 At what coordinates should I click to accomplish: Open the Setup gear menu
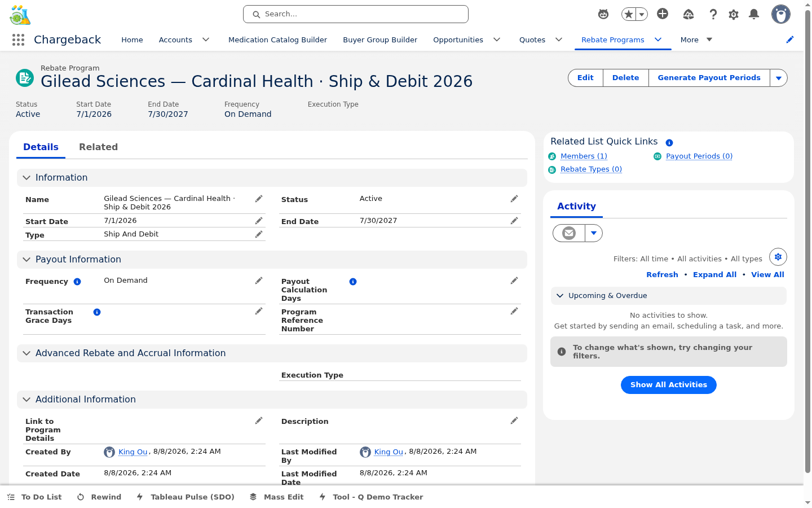[734, 14]
